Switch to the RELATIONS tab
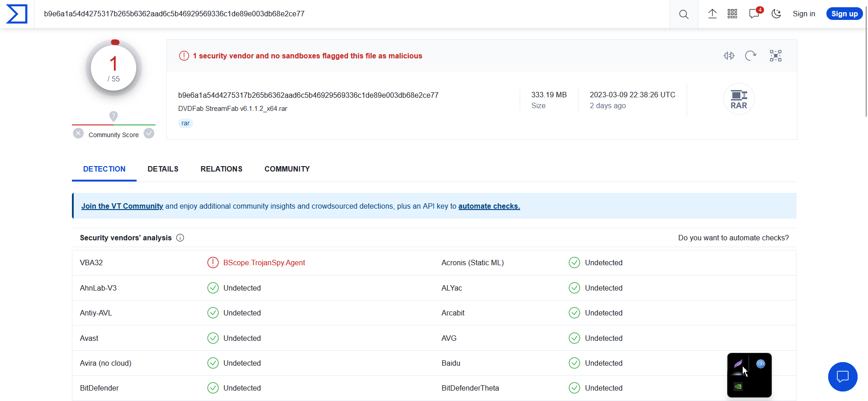This screenshot has width=868, height=401. tap(222, 169)
